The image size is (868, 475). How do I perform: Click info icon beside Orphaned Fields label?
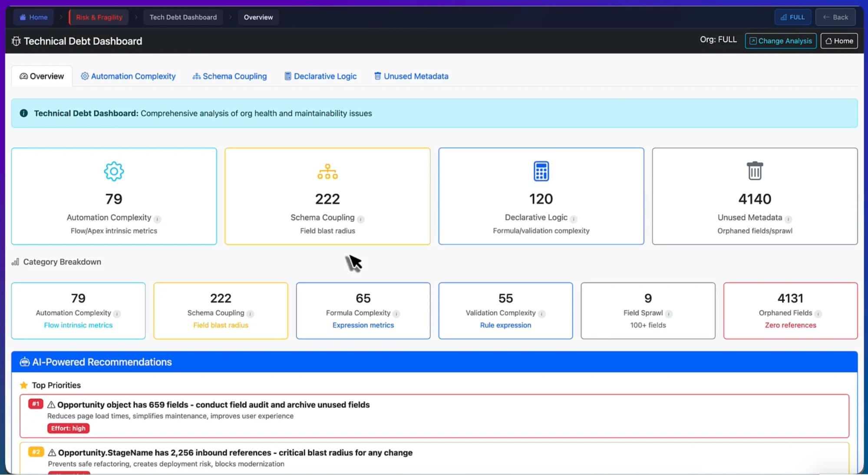coord(818,314)
